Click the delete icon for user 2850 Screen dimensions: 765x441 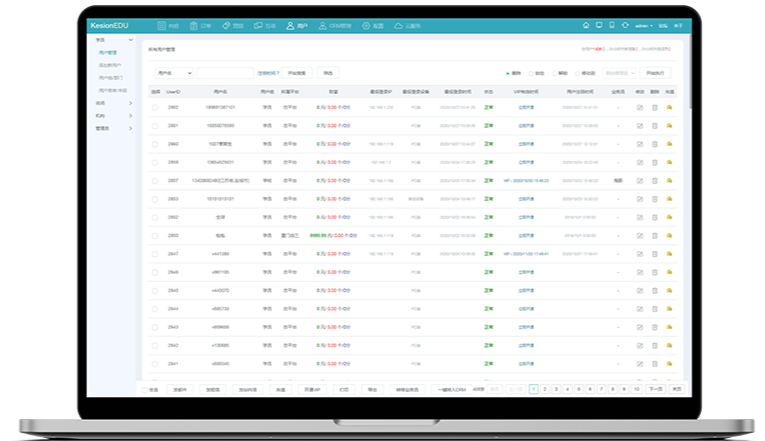coord(655,235)
